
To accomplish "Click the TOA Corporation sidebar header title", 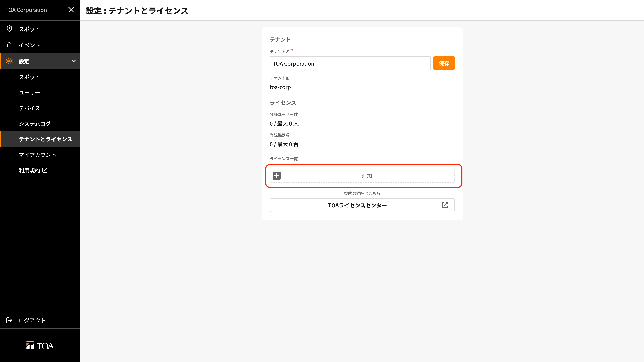I will point(26,10).
